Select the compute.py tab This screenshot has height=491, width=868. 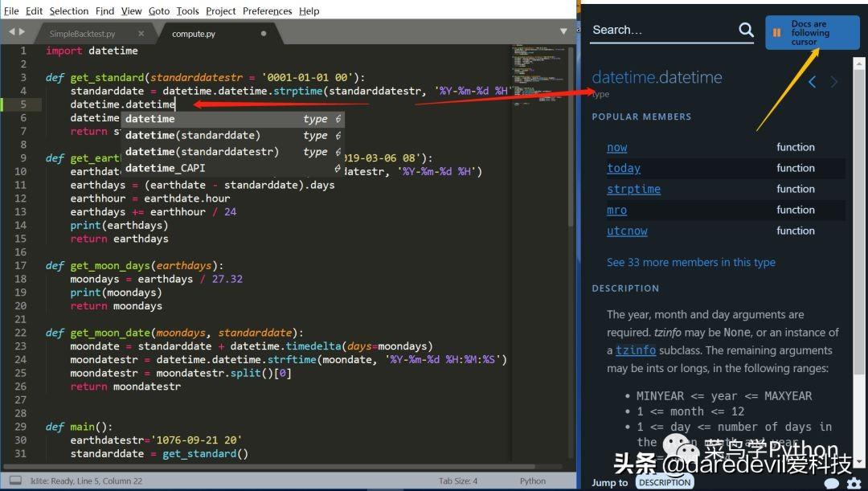[194, 34]
